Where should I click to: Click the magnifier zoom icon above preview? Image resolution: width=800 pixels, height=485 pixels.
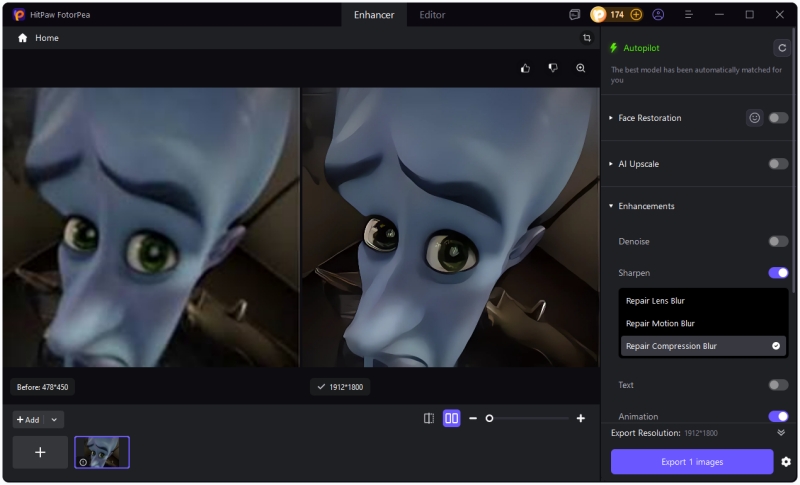tap(581, 68)
